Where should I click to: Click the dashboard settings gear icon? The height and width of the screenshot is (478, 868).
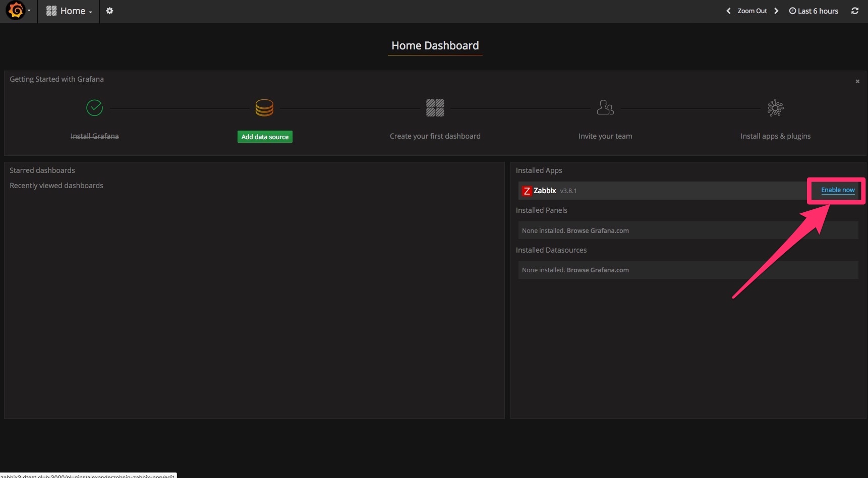coord(109,11)
